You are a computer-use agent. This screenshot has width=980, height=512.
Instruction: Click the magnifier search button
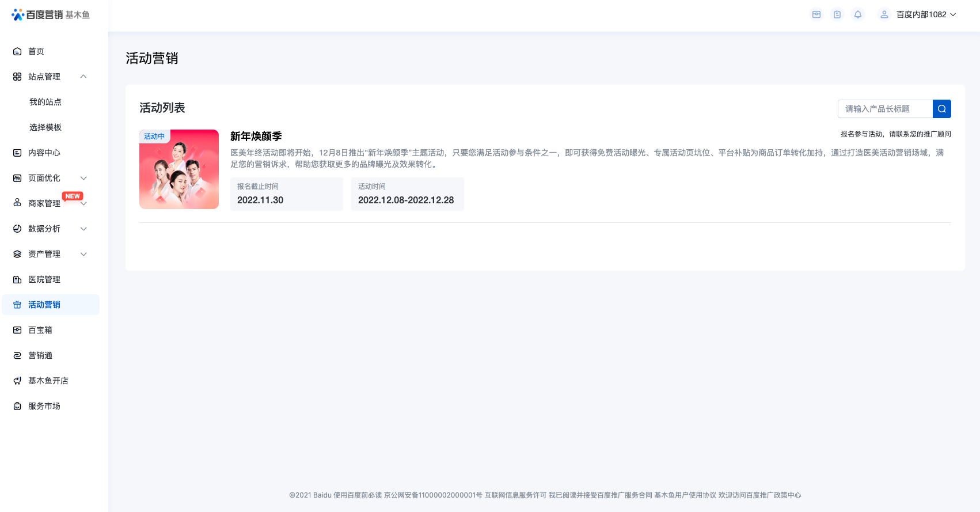point(941,109)
